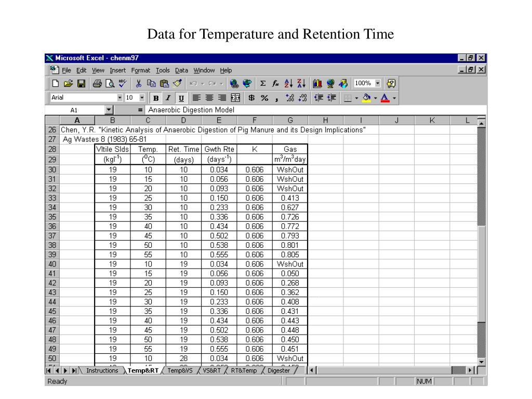Open the Borders dropdown arrow
The width and height of the screenshot is (532, 399).
tap(356, 98)
